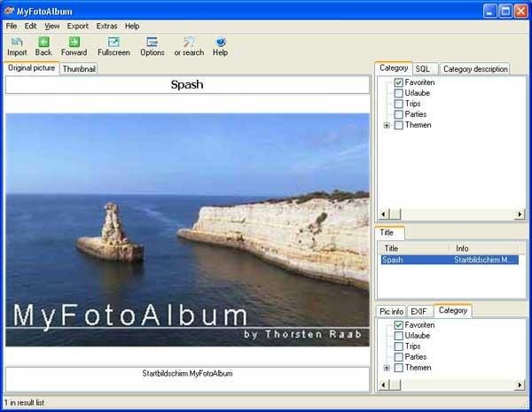This screenshot has height=412, width=532.
Task: Click 'Startbildschirm MyFotoAlbum' description field
Action: (x=187, y=378)
